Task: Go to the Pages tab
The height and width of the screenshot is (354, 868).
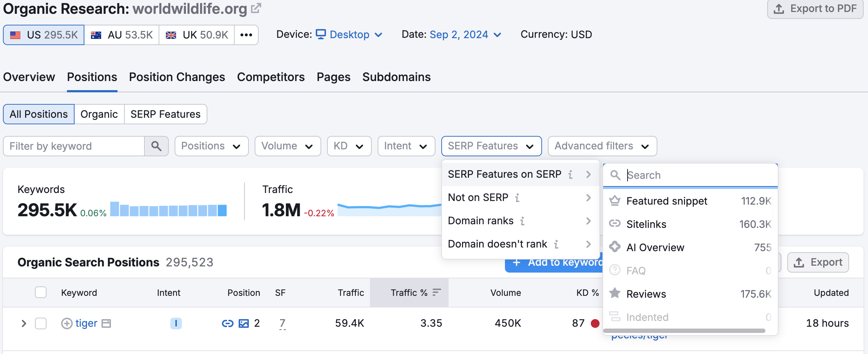Action: click(334, 77)
